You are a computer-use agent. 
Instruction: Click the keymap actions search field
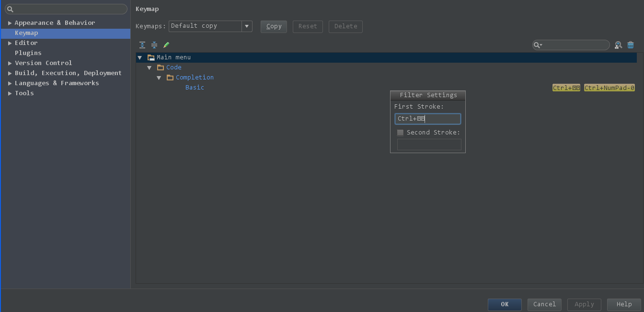pos(571,45)
